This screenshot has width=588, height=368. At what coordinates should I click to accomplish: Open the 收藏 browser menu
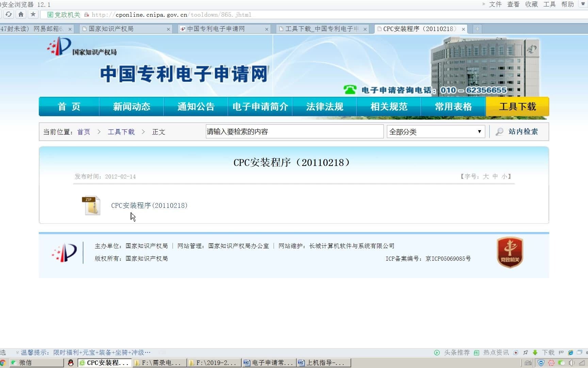tap(531, 4)
